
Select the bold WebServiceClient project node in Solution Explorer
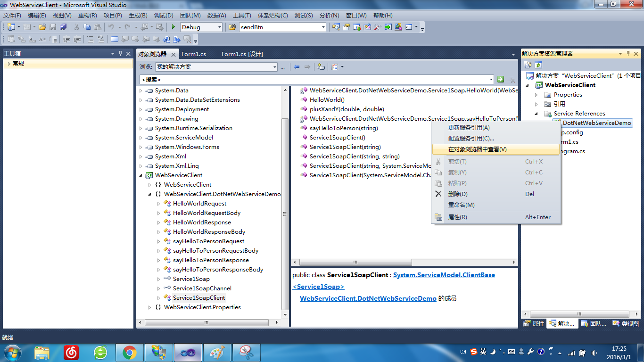click(570, 85)
